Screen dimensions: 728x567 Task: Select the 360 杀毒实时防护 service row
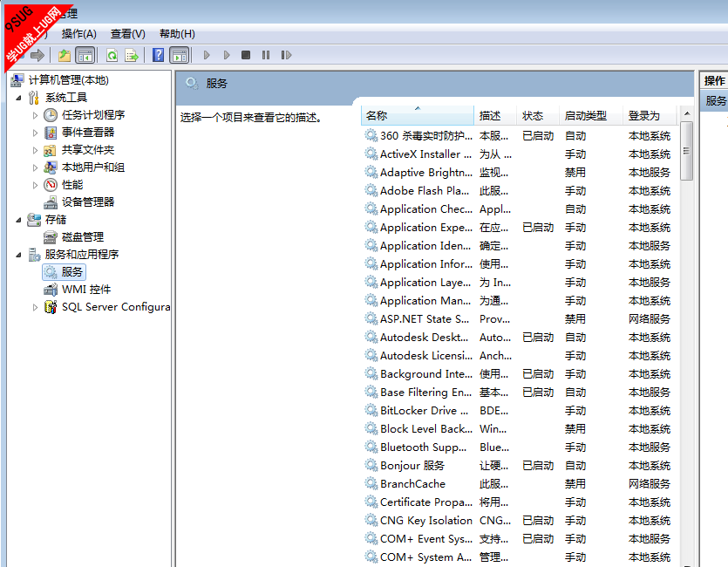coord(520,136)
